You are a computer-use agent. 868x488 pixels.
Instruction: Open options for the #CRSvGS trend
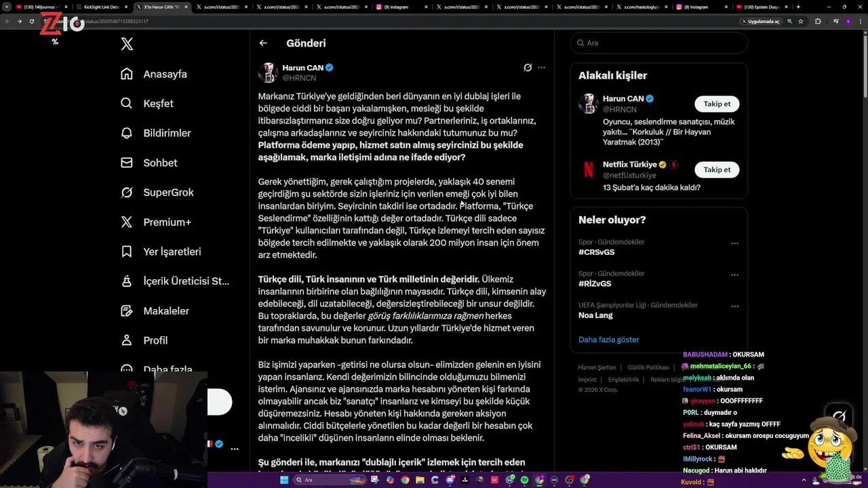(734, 243)
